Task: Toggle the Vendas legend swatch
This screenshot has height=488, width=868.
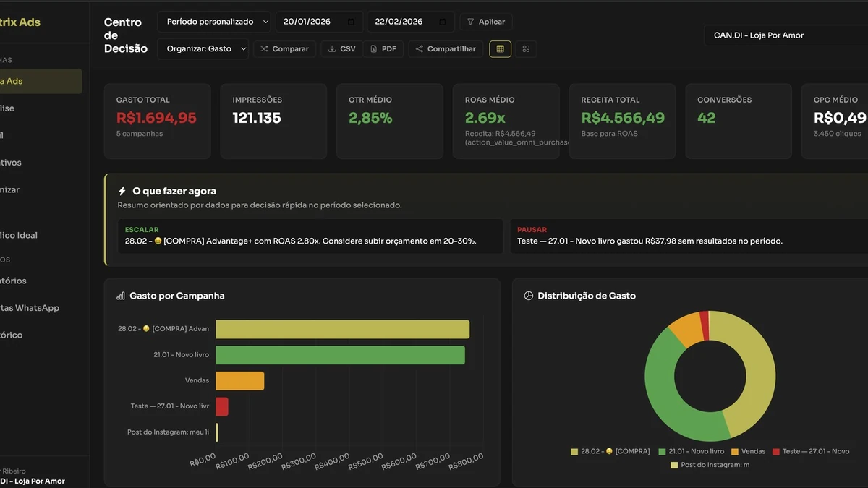Action: click(x=735, y=451)
